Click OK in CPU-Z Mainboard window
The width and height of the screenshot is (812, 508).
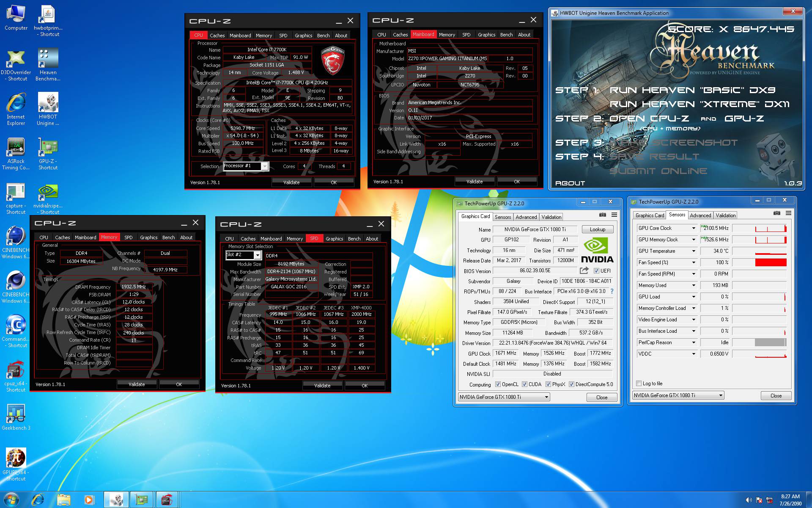517,182
